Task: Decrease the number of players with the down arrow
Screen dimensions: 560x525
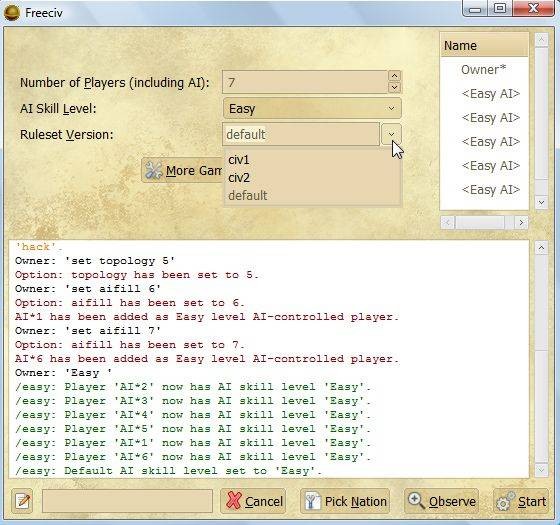Action: [394, 88]
